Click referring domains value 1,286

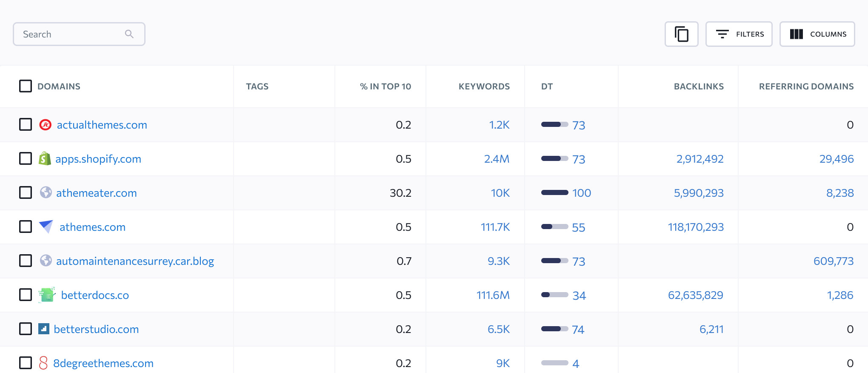[840, 295]
